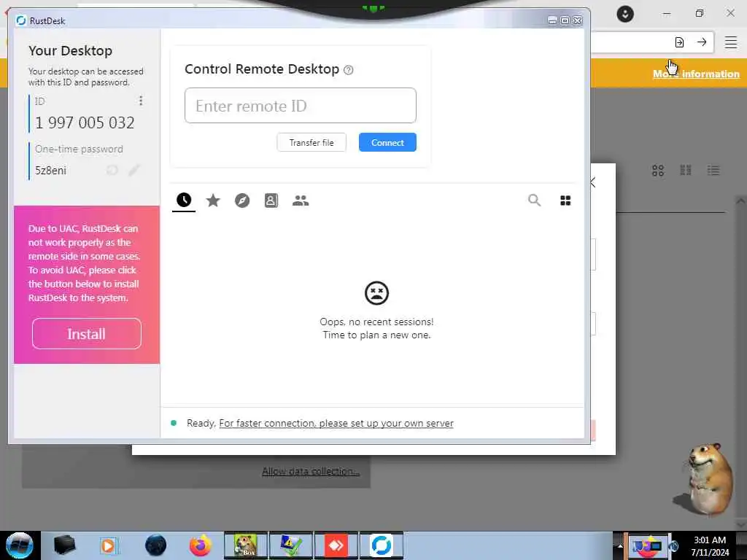Close the background dialog with X
Screen dimensions: 747x560
(x=594, y=182)
